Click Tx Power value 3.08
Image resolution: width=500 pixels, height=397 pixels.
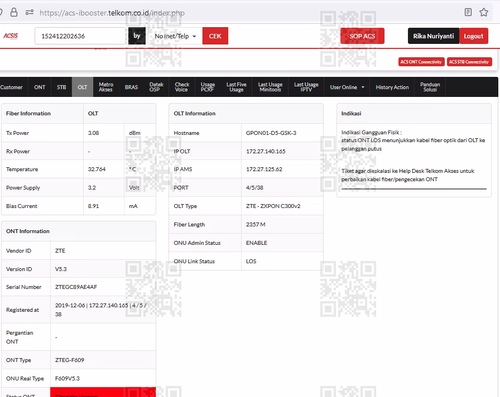pyautogui.click(x=93, y=133)
